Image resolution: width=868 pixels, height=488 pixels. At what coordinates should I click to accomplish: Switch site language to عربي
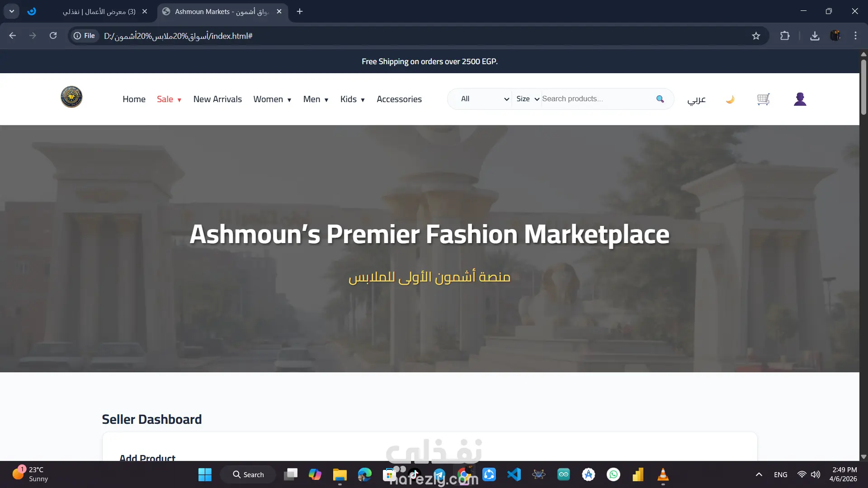click(696, 99)
